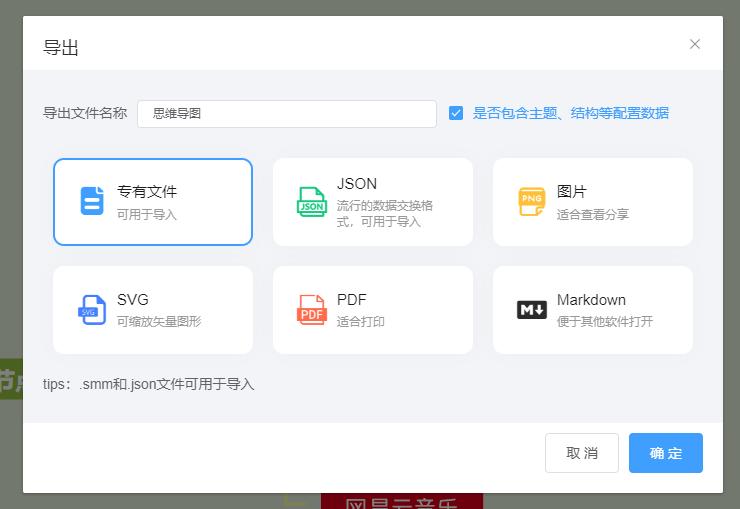Viewport: 740px width, 509px height.
Task: Click the 可缩放矢量图形 description
Action: (x=159, y=321)
